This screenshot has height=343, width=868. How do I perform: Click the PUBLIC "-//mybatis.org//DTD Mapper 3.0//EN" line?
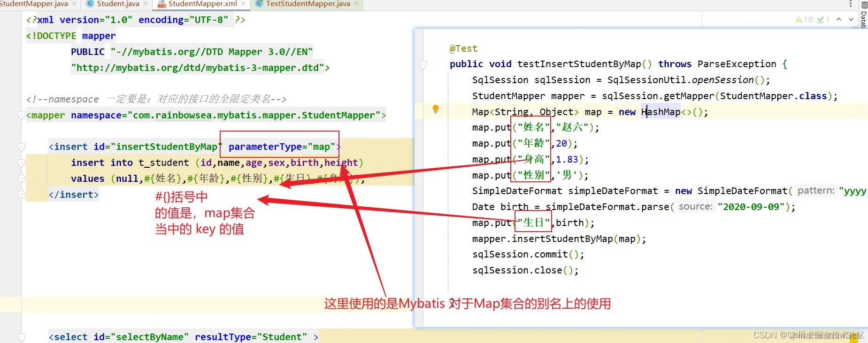pyautogui.click(x=192, y=52)
